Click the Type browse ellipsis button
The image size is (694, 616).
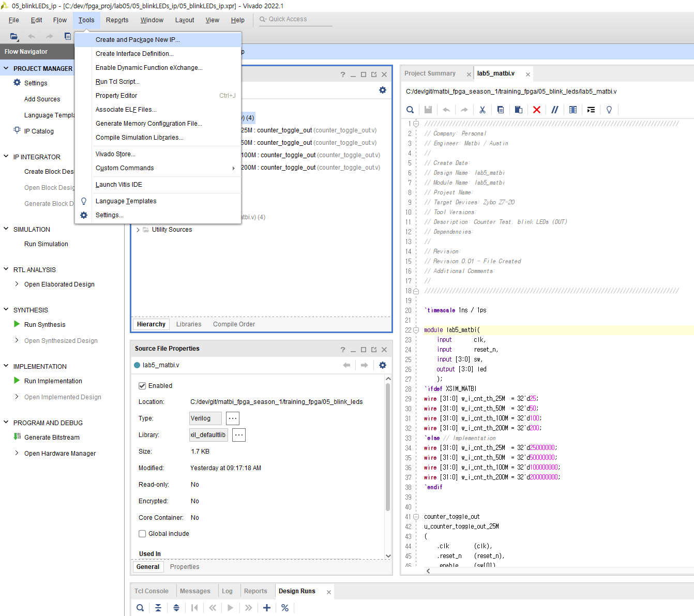coord(233,418)
